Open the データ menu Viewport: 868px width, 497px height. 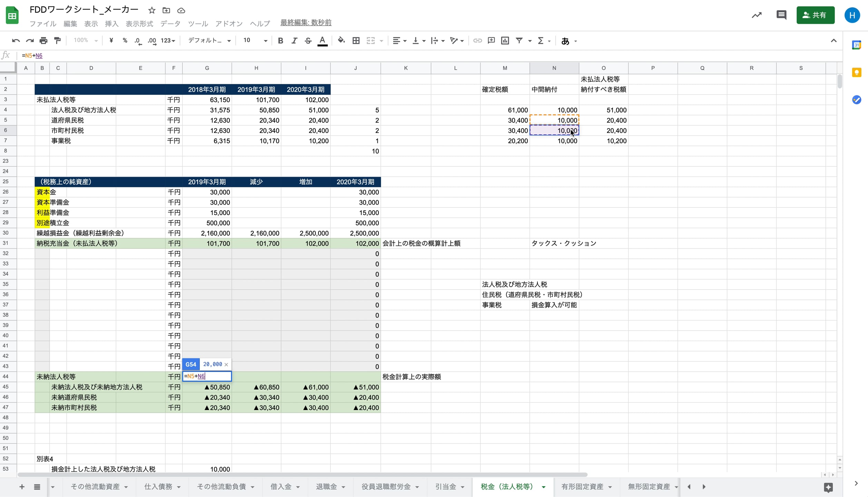(170, 23)
